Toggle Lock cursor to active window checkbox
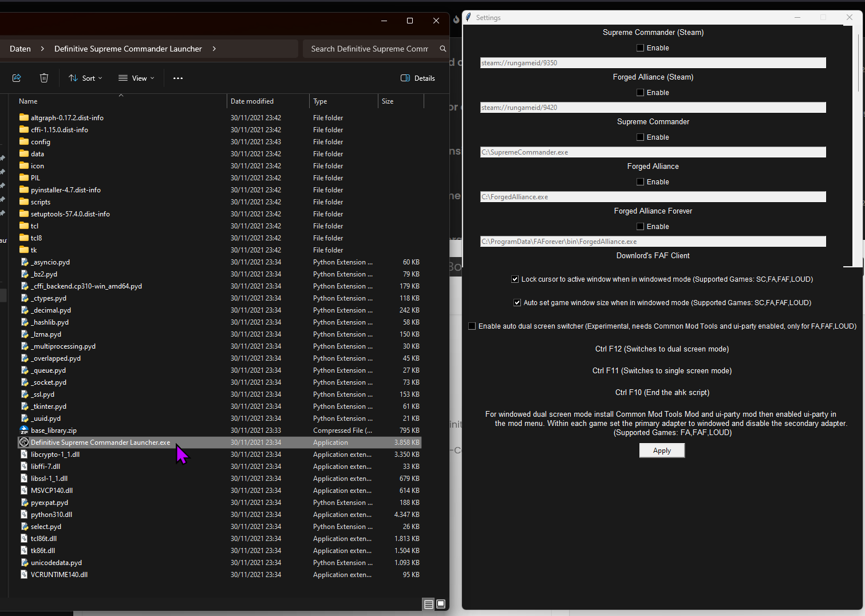This screenshot has width=865, height=616. 515,279
